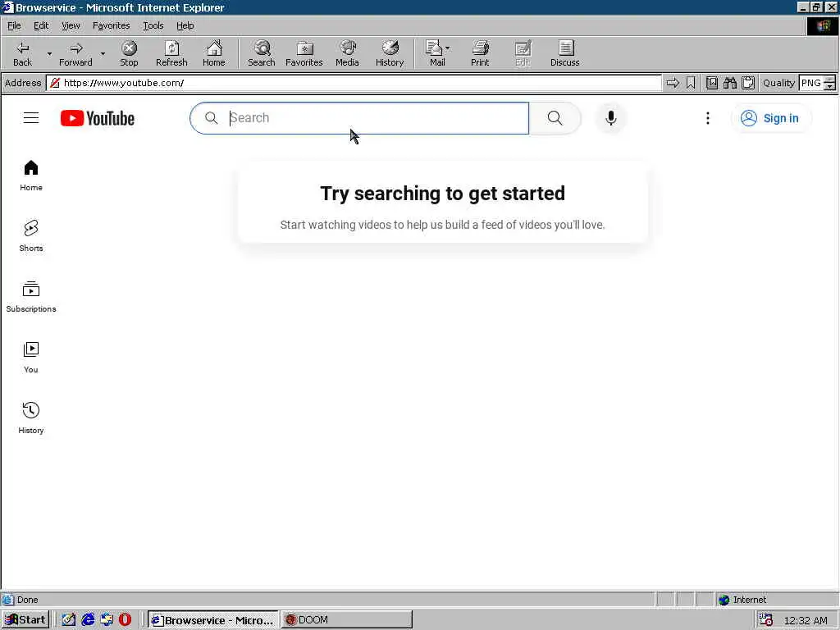Viewport: 840px width, 630px height.
Task: Click the Discuss toolbar button
Action: click(x=564, y=53)
